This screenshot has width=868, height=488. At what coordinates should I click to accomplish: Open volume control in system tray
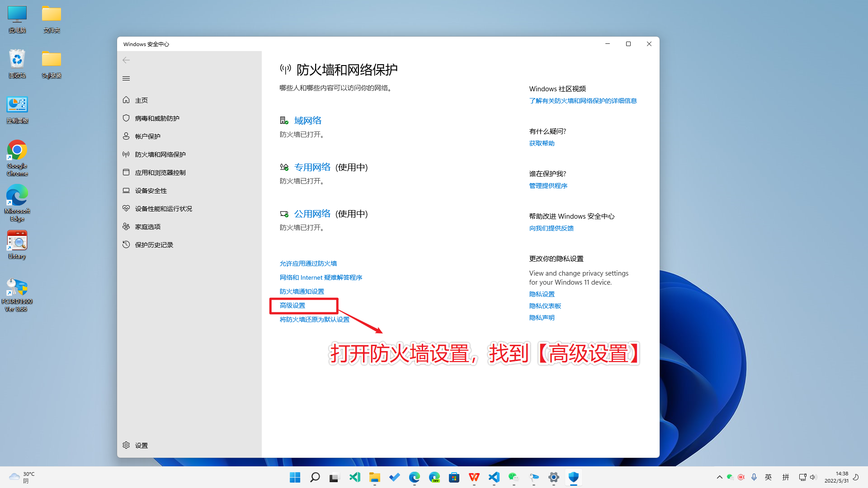click(x=813, y=477)
